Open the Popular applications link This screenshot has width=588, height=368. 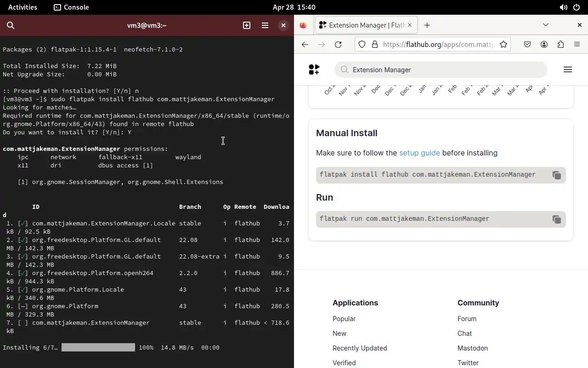point(344,319)
